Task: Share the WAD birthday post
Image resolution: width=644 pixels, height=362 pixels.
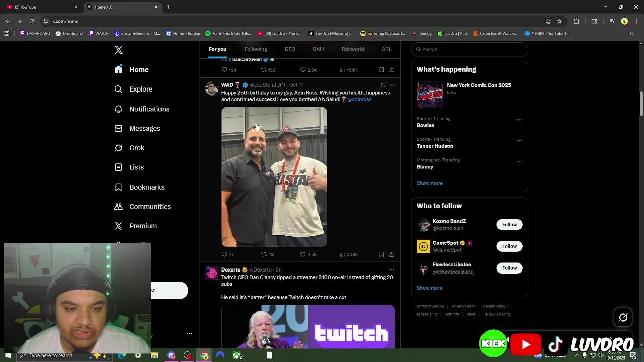Action: point(392,254)
